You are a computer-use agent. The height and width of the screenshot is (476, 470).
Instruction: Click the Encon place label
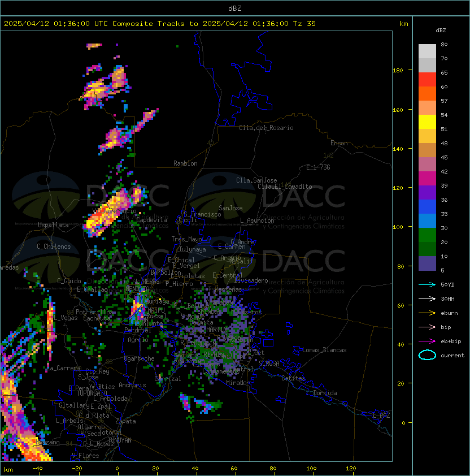(339, 143)
